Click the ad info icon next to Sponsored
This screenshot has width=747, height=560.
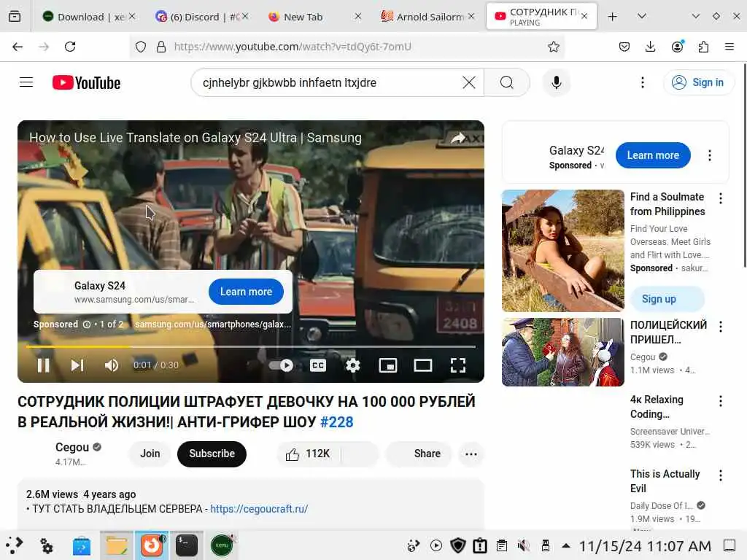87,324
